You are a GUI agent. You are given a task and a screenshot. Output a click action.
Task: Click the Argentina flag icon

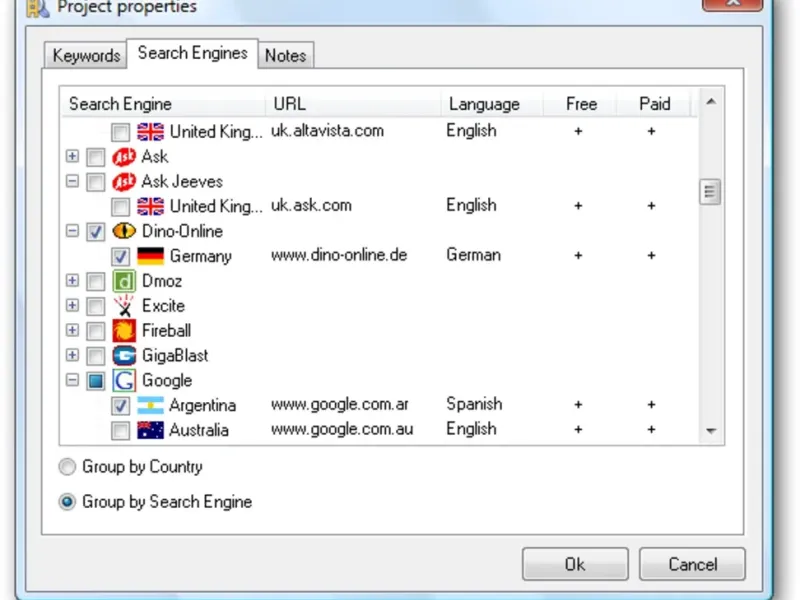[151, 406]
